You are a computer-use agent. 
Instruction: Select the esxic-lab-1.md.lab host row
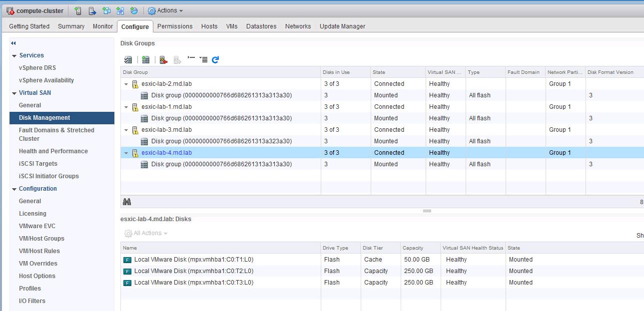pyautogui.click(x=382, y=107)
